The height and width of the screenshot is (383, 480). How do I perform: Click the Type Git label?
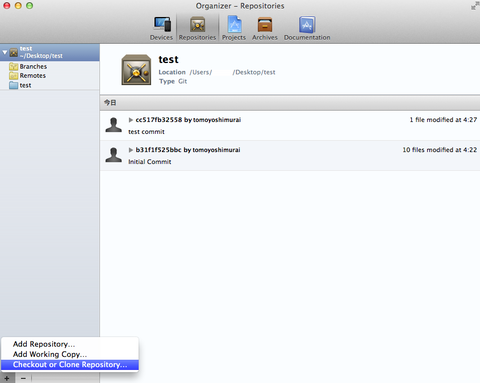[173, 81]
